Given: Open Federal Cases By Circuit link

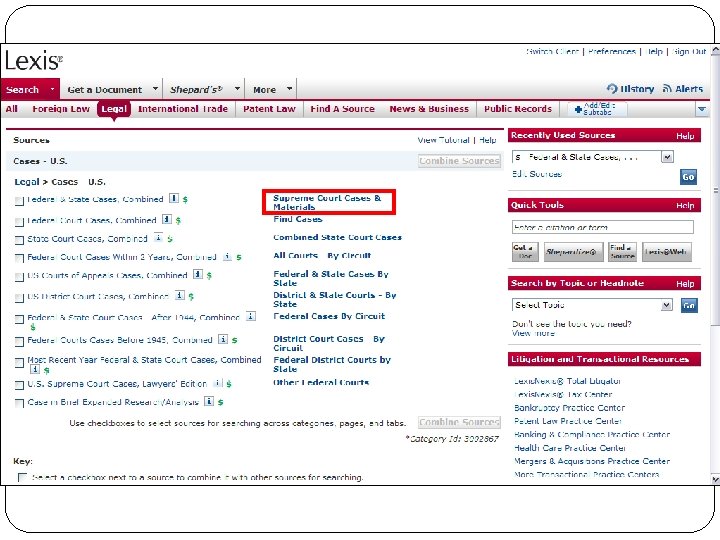Looking at the screenshot, I should pos(329,316).
